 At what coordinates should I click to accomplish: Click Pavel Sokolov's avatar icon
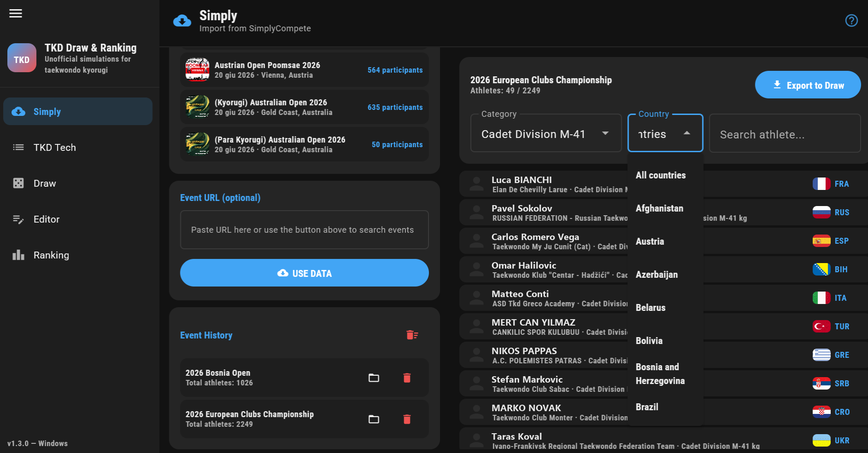tap(476, 212)
